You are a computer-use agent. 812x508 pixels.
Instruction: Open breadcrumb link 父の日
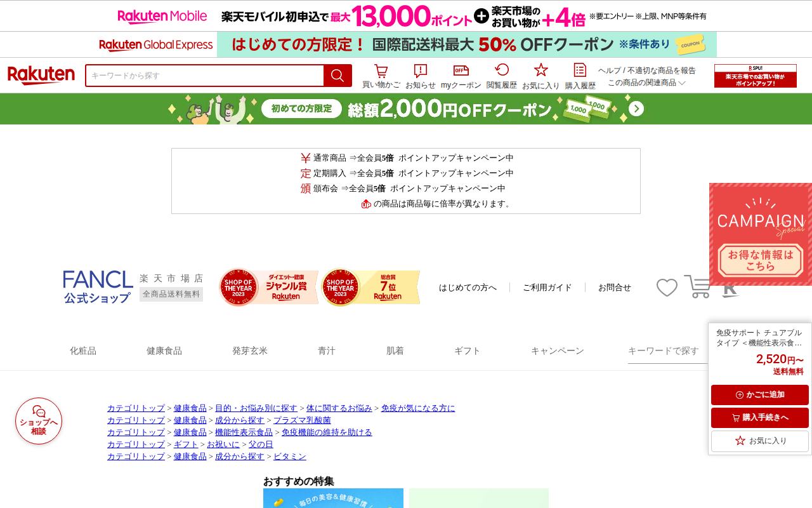pos(261,444)
